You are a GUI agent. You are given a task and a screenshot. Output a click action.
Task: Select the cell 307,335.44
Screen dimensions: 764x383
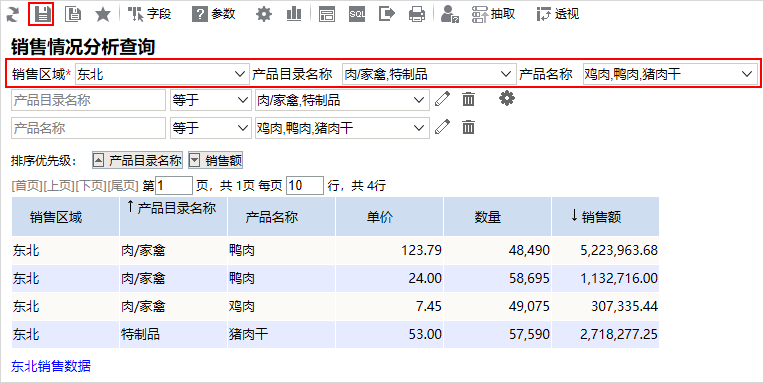point(606,306)
